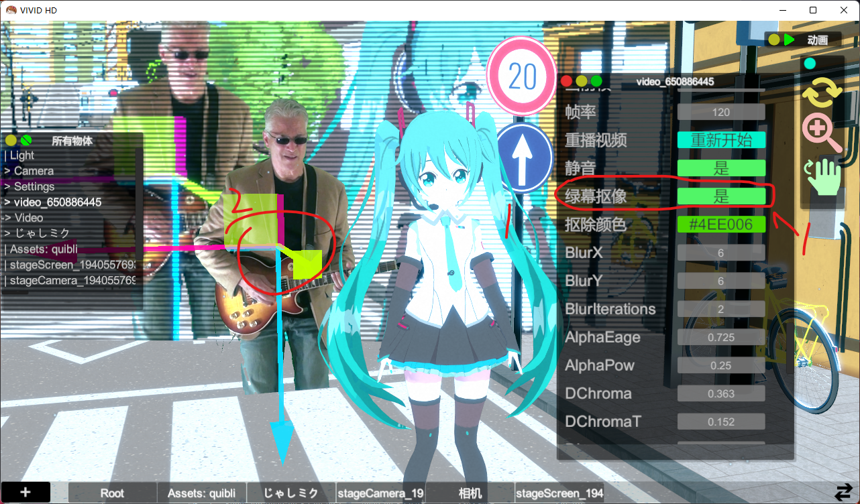Switch to the Root tab in bottom bar
Screen dimensions: 860x504
pos(112,493)
